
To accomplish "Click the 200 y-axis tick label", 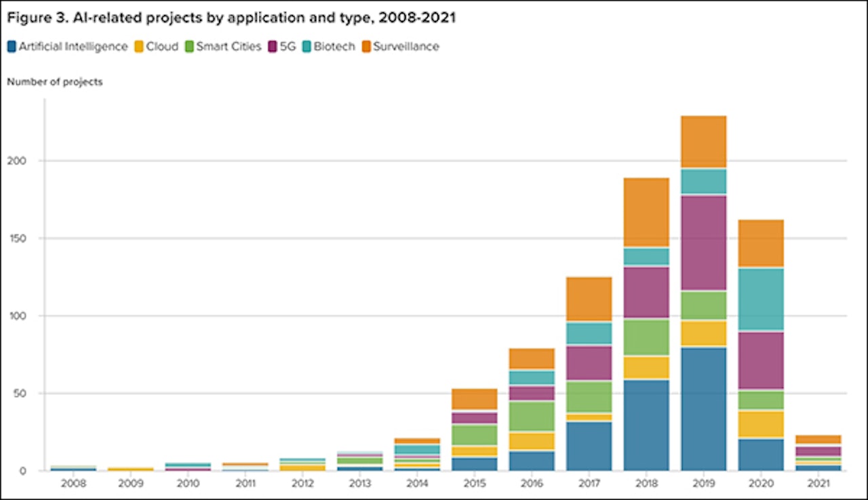I will pos(23,161).
